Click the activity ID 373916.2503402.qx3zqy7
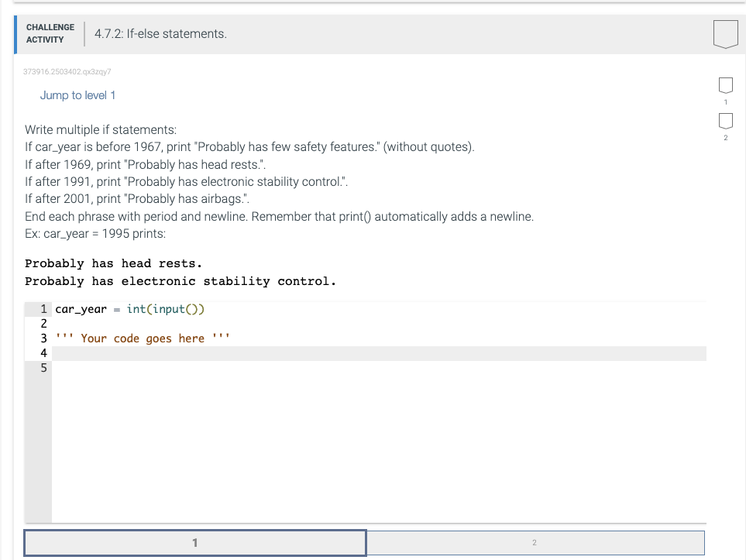This screenshot has height=560, width=746. pos(67,70)
